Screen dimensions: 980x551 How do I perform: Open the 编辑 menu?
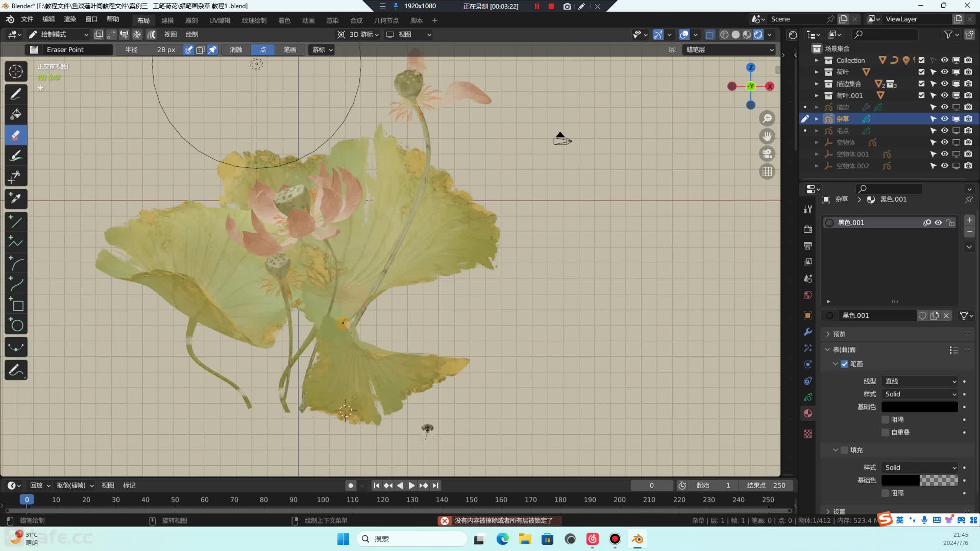click(48, 19)
